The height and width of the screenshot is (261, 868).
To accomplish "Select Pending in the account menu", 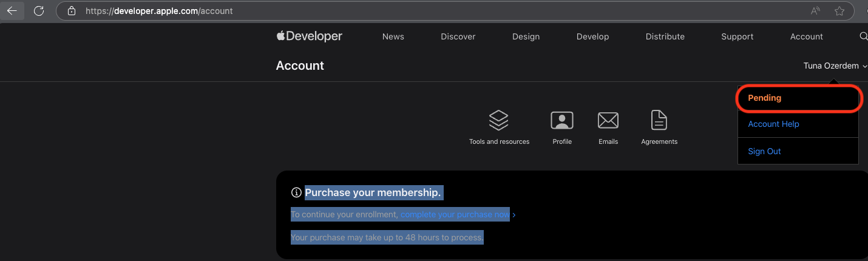I will [x=764, y=98].
